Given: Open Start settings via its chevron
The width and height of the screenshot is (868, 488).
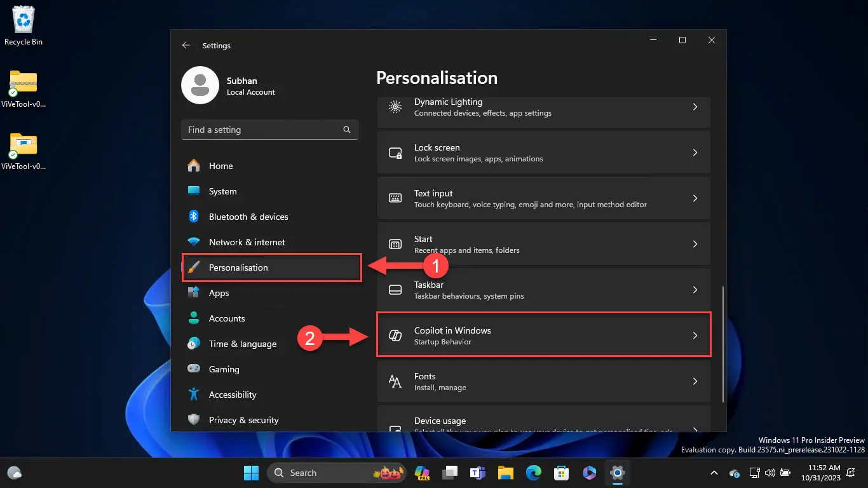Looking at the screenshot, I should (x=695, y=244).
